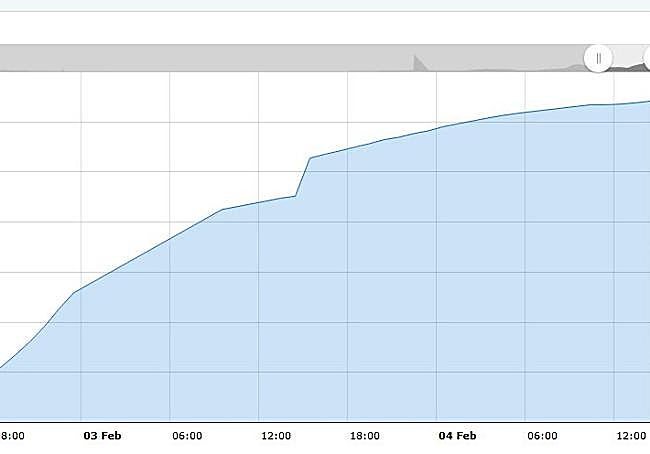650x454 pixels.
Task: Click the partially visible right navigator handle
Action: point(646,58)
